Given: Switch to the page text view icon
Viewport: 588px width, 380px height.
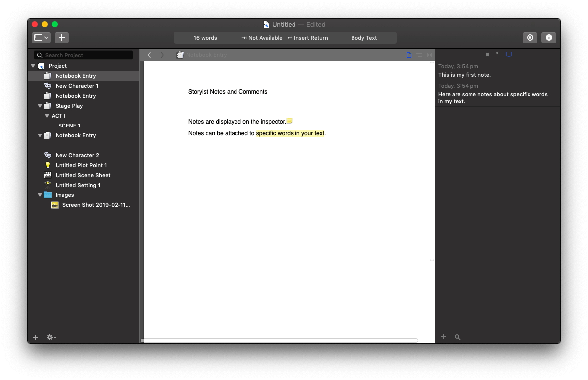Looking at the screenshot, I should click(409, 55).
